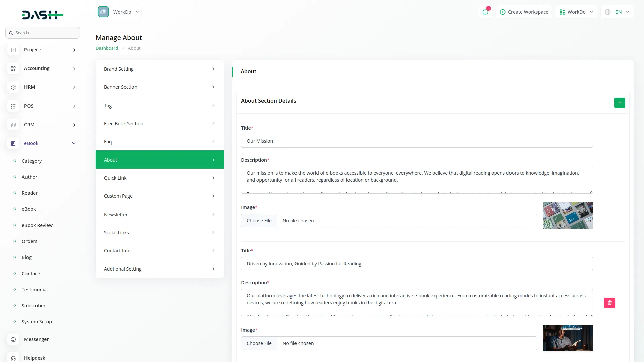Screen dimensions: 644x362
Task: Click the POS grid icon
Action: tap(13, 106)
